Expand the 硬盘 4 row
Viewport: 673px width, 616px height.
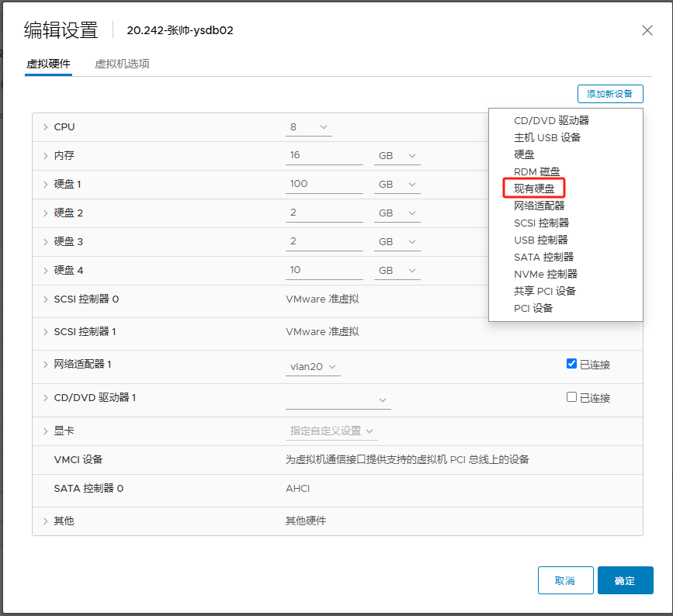click(x=46, y=271)
